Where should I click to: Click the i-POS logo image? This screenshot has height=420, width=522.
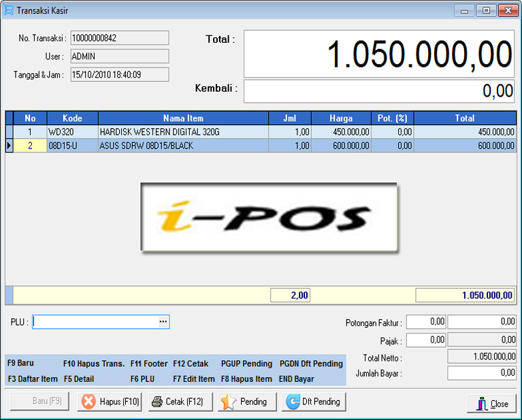point(269,217)
